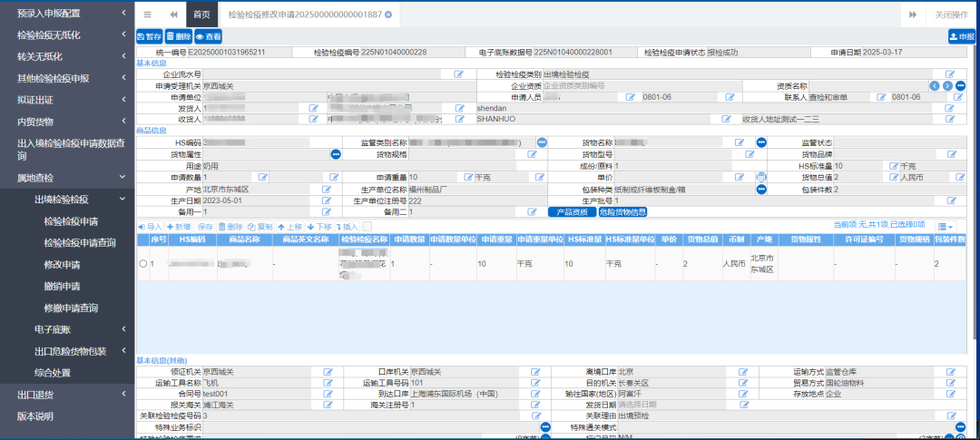Select the radio button for row 1

[142, 263]
